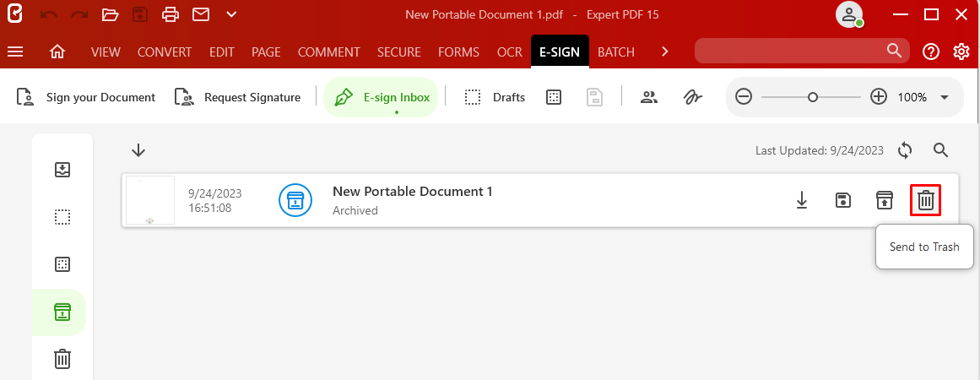
Task: Send document by email envelope icon
Action: [x=201, y=14]
